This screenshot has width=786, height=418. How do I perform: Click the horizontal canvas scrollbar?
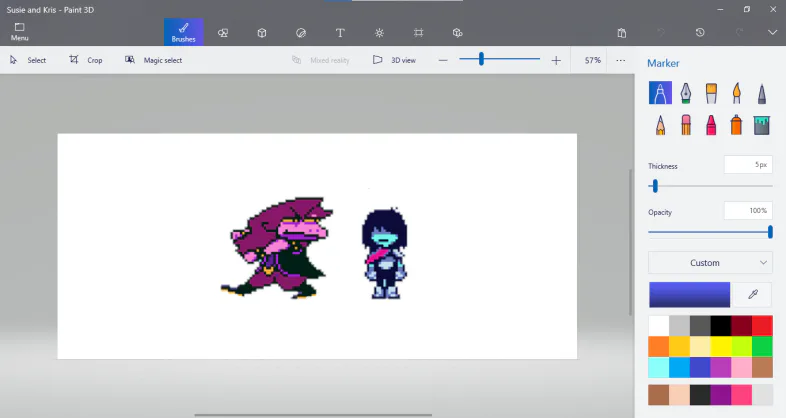pyautogui.click(x=313, y=415)
